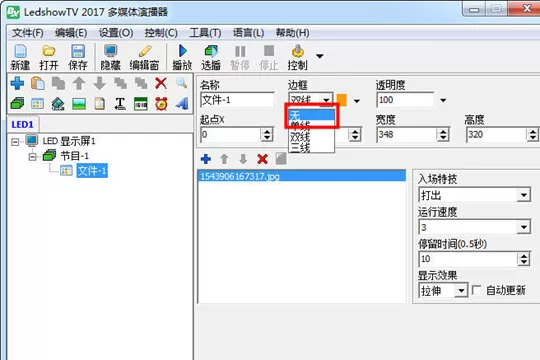This screenshot has height=360, width=540.
Task: Insert a video region via the filmstrip icon
Action: (x=58, y=103)
